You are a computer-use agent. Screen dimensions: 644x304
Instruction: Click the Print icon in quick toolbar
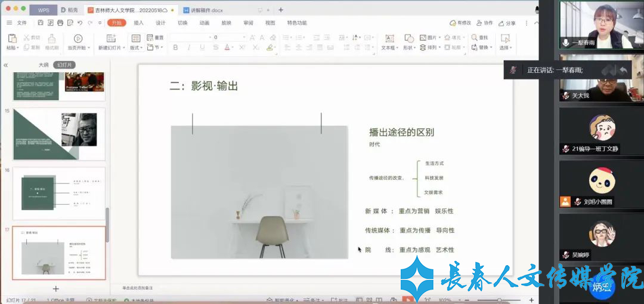coord(60,23)
